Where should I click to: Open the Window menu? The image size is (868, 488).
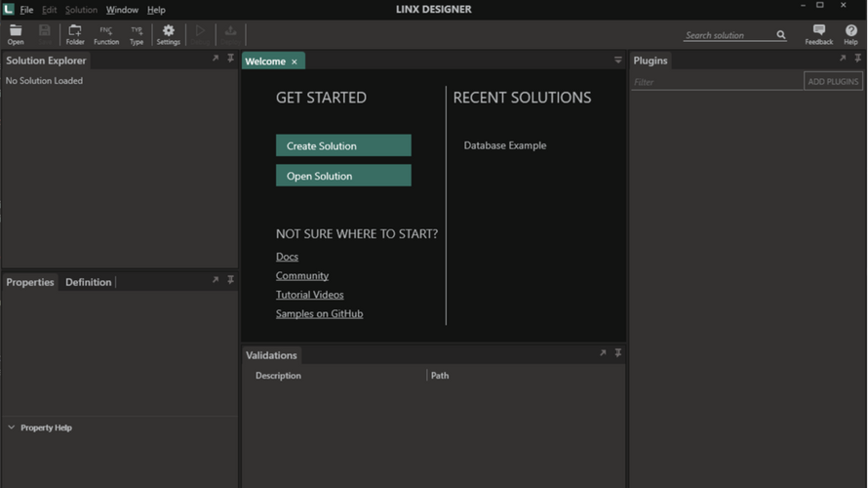[x=122, y=10]
